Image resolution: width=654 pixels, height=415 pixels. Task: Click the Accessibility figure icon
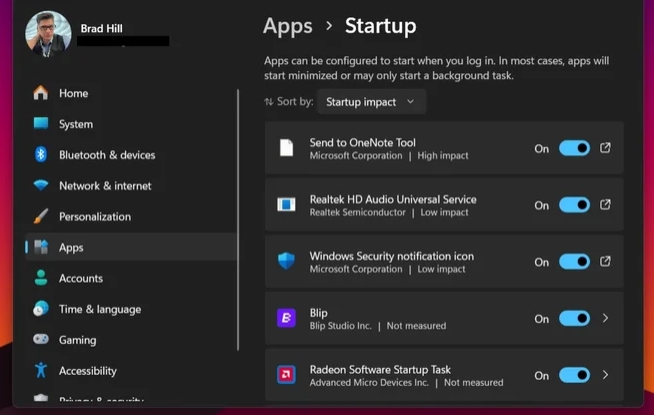pyautogui.click(x=41, y=370)
